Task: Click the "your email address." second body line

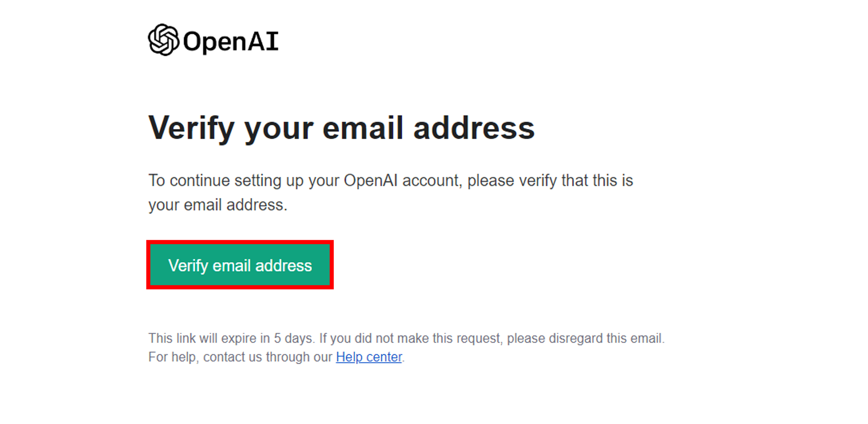Action: tap(218, 205)
